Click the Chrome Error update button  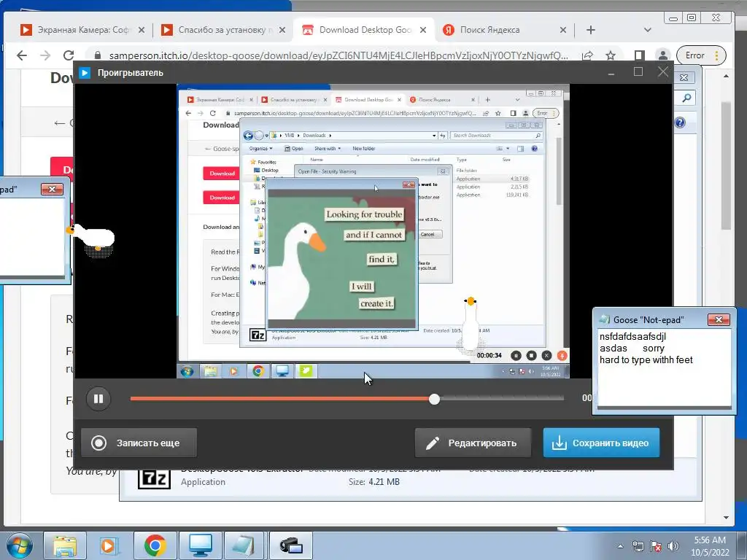tap(701, 55)
